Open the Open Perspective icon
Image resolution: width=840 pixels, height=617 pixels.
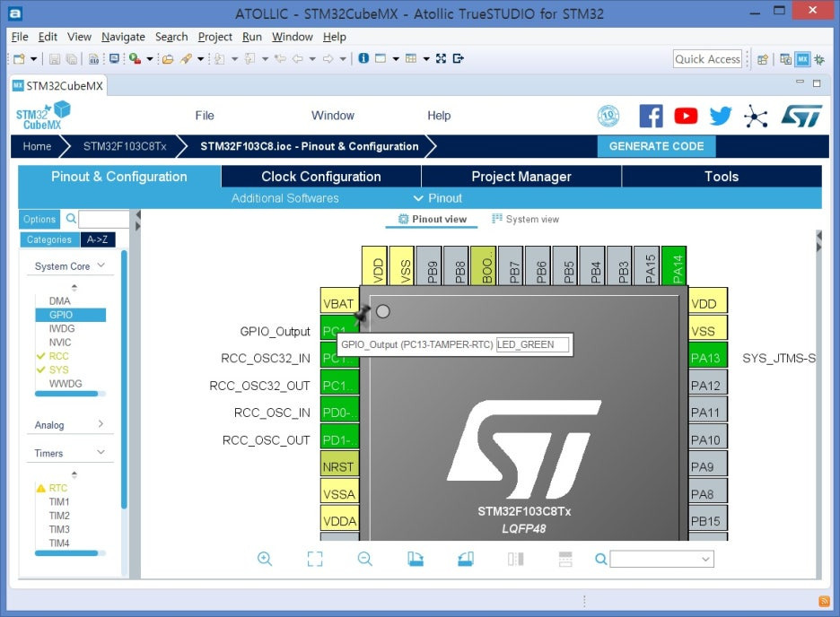tap(763, 59)
